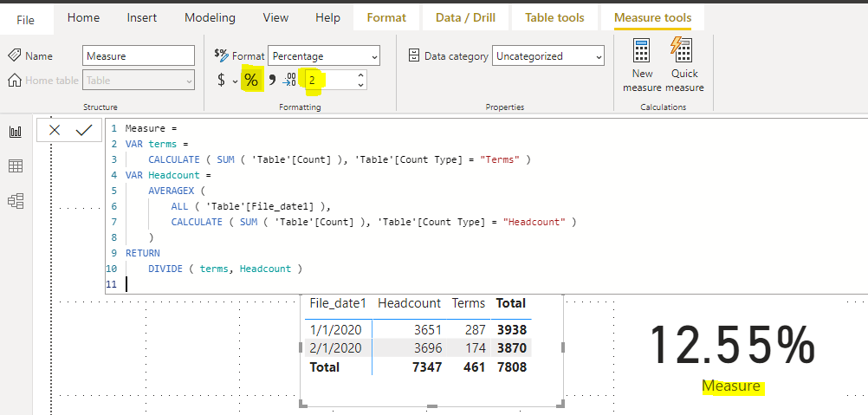
Task: Click the RETURN keyword in formula
Action: (142, 253)
